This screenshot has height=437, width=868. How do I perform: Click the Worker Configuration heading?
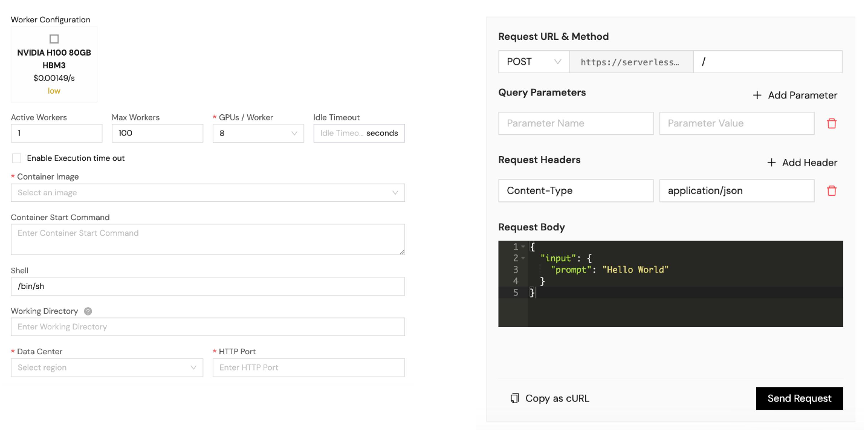(51, 20)
